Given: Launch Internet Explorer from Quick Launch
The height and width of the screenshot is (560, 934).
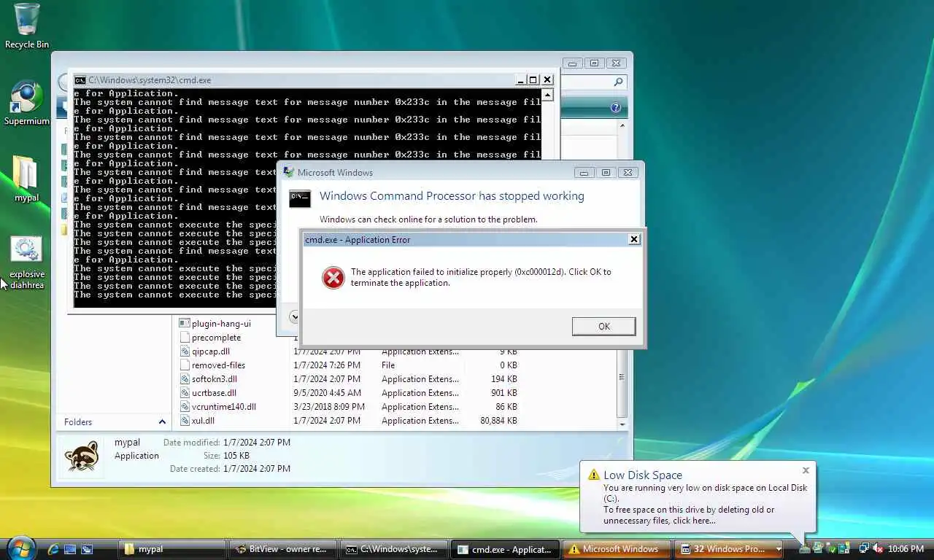Looking at the screenshot, I should pyautogui.click(x=53, y=549).
